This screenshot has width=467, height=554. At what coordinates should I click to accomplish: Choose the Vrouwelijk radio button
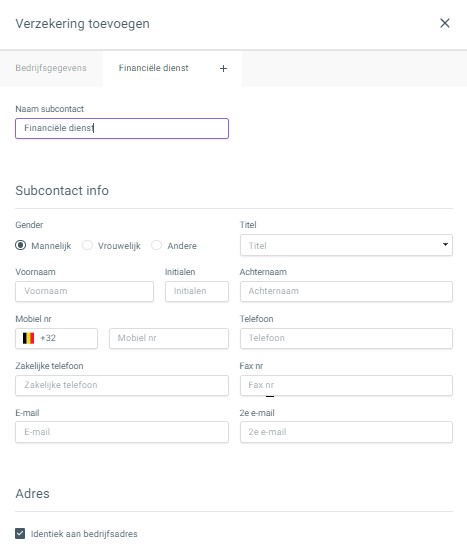87,245
